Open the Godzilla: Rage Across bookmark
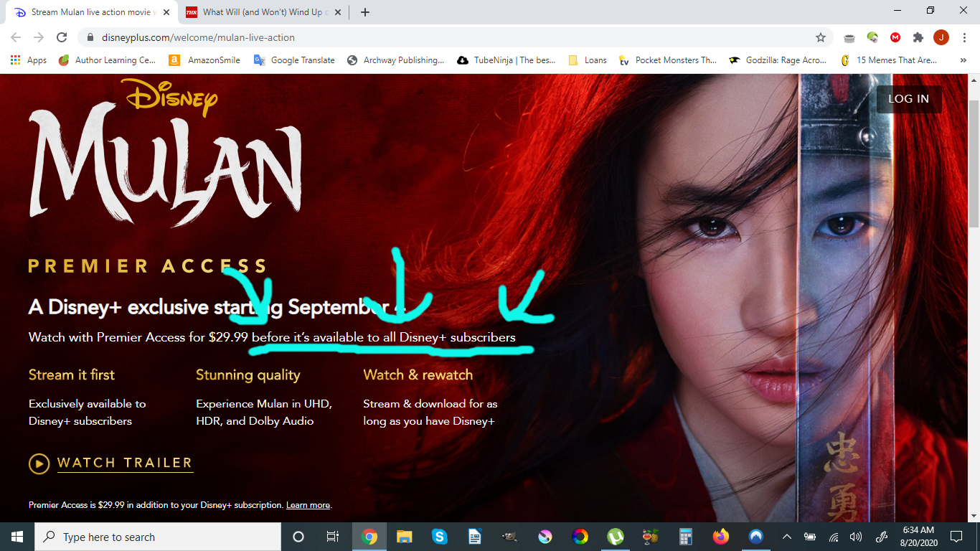Image resolution: width=980 pixels, height=551 pixels. click(x=778, y=60)
